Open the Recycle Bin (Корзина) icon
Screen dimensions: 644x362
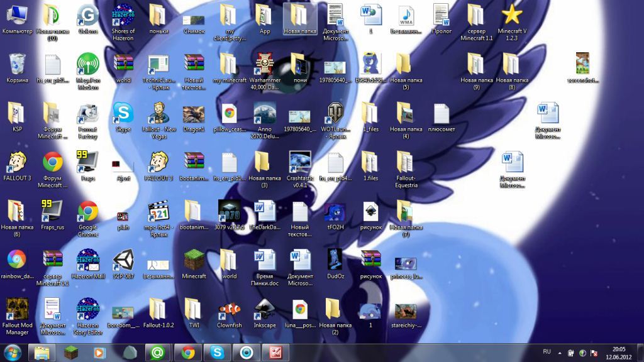tap(17, 65)
